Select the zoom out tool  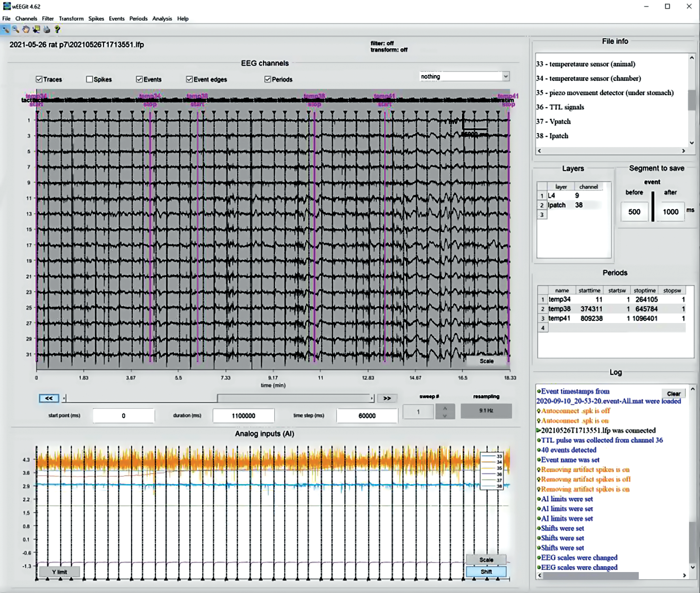pos(16,29)
